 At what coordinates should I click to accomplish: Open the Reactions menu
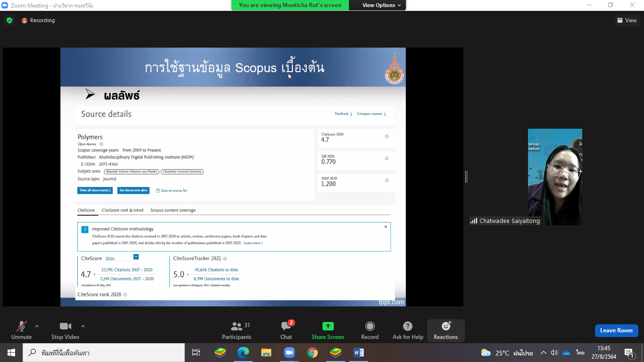[446, 330]
